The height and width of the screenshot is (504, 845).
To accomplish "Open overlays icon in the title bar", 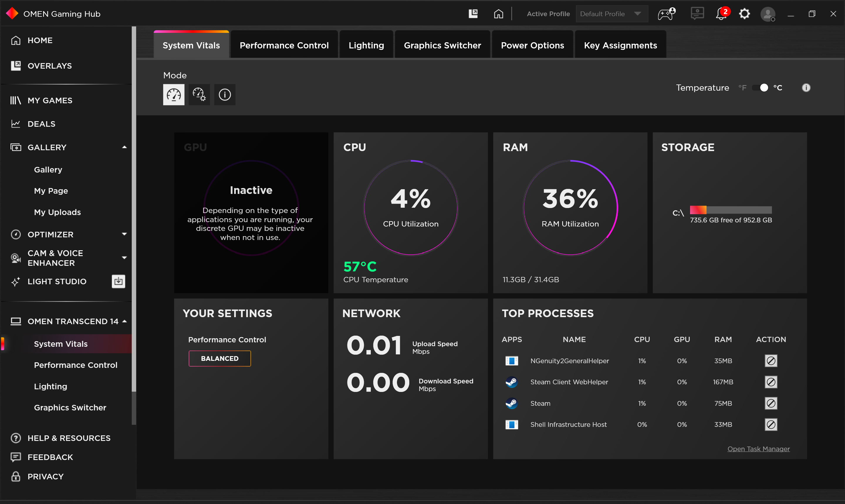I will tap(473, 14).
